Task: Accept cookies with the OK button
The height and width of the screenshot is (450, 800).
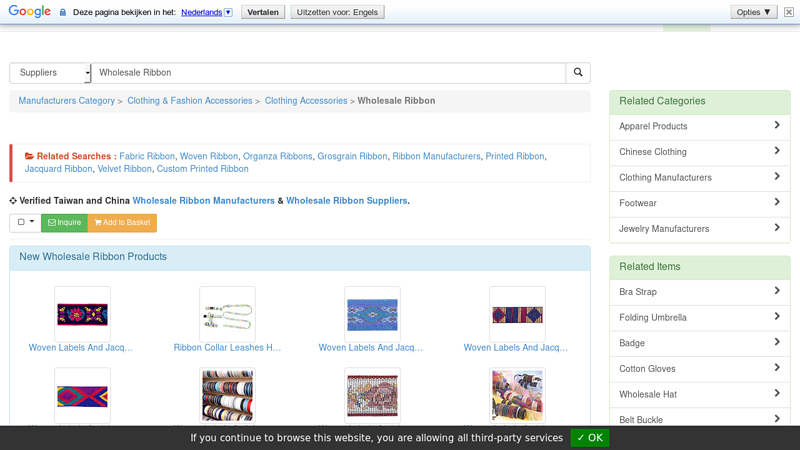Action: coord(590,438)
